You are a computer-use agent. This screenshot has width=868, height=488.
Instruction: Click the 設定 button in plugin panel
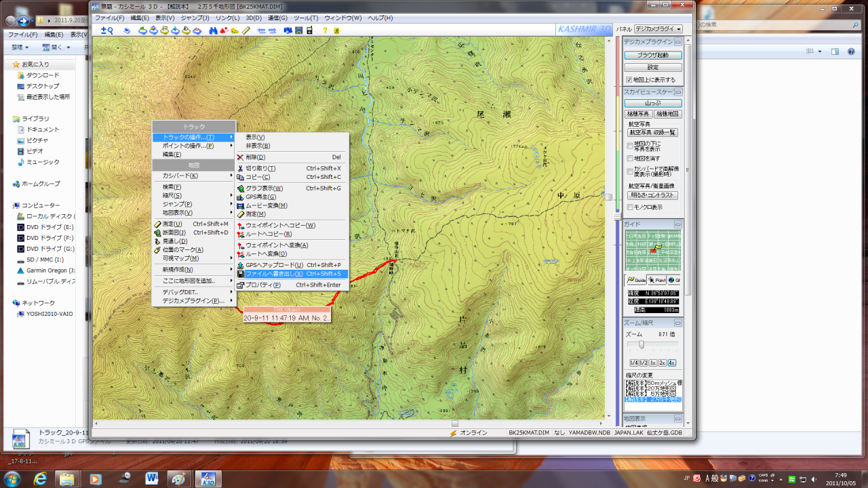(x=653, y=68)
